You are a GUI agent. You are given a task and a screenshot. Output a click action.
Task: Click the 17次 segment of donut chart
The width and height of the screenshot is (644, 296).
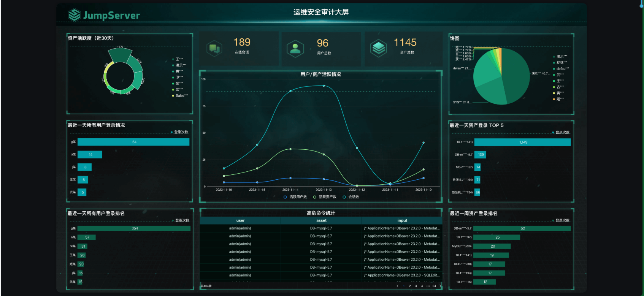click(119, 55)
